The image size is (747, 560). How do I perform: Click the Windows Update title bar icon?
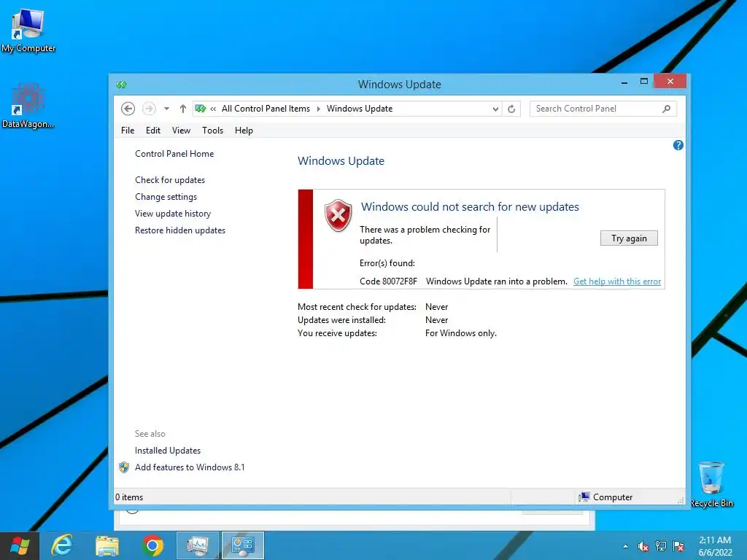point(122,85)
